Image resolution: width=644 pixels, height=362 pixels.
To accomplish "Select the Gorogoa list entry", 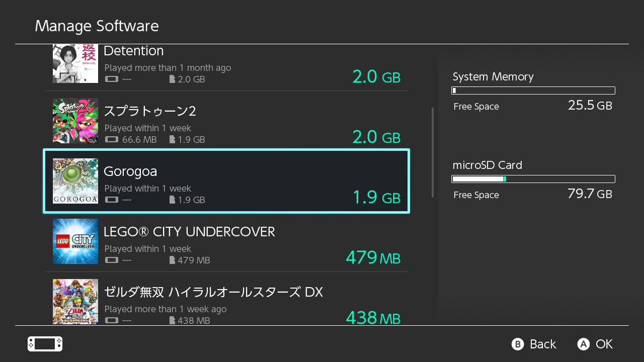I will coord(226,181).
